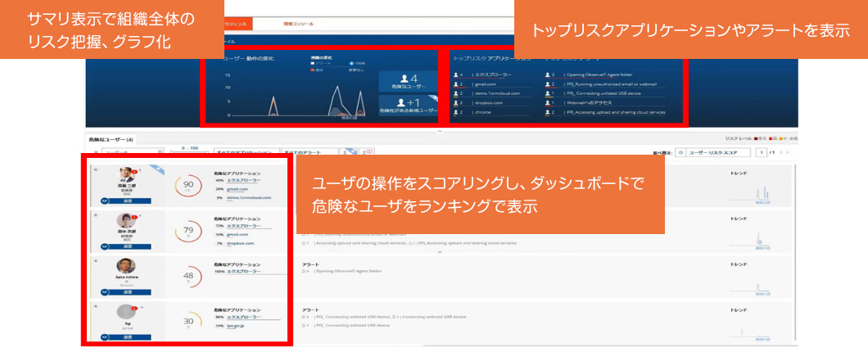Click the avatar of the top user scoring 90

click(126, 175)
